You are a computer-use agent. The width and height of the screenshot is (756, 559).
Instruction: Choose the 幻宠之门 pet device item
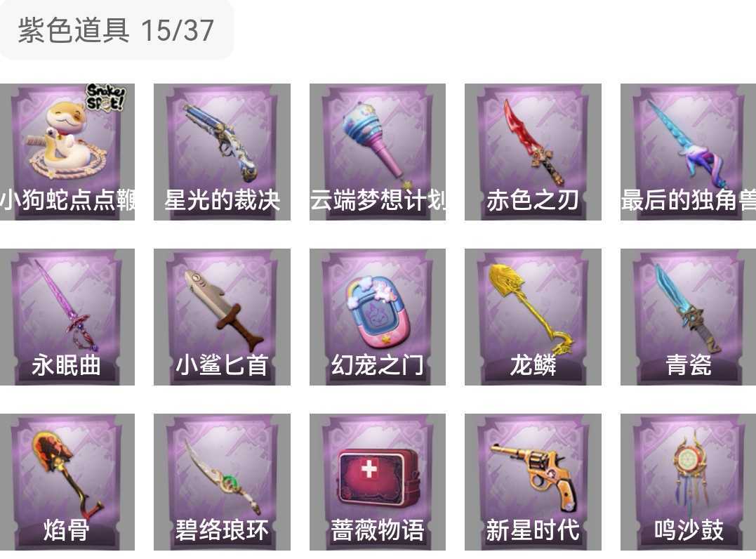pos(378,317)
